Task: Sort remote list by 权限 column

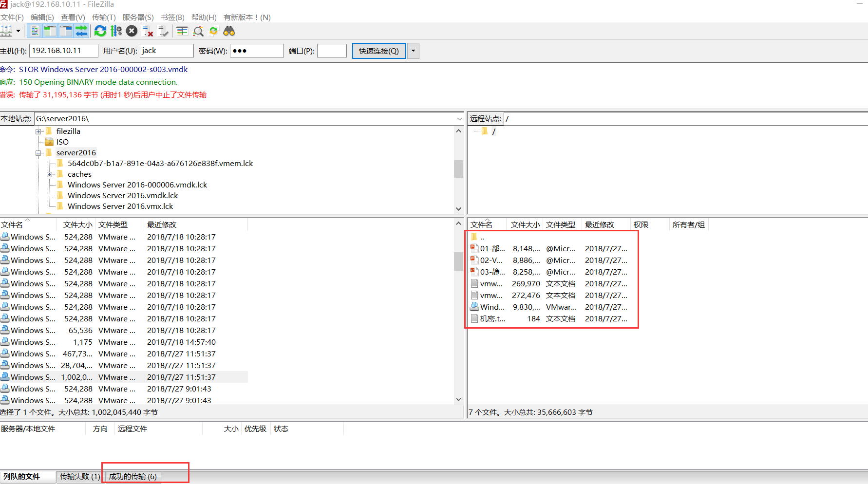Action: (650, 224)
